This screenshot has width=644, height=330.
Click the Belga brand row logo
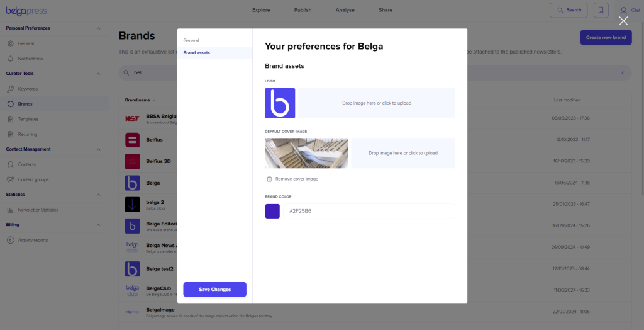click(x=132, y=183)
